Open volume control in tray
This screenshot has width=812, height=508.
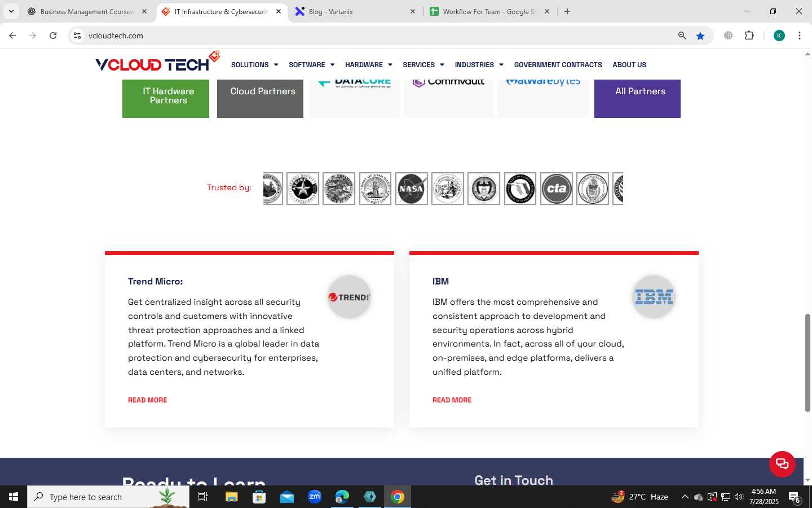(739, 497)
